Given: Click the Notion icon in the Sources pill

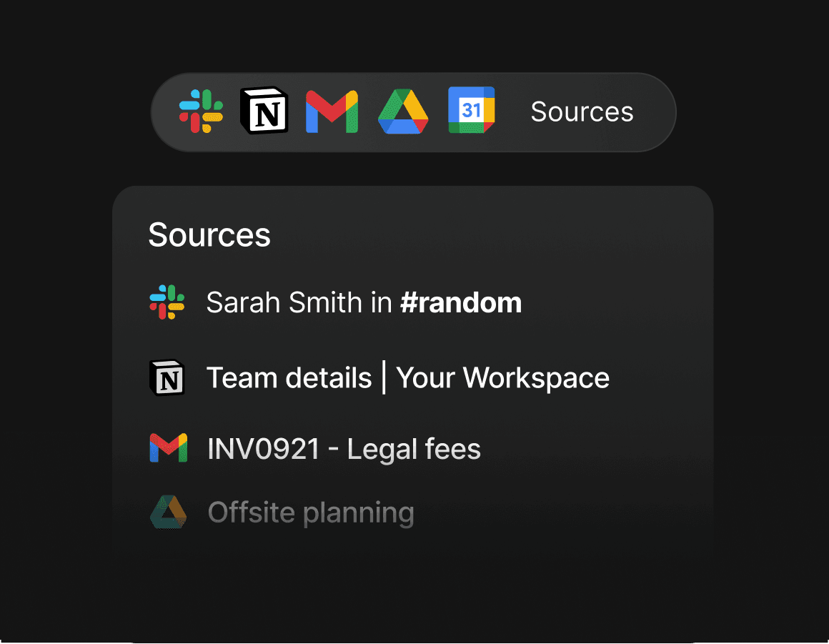Looking at the screenshot, I should click(x=264, y=111).
